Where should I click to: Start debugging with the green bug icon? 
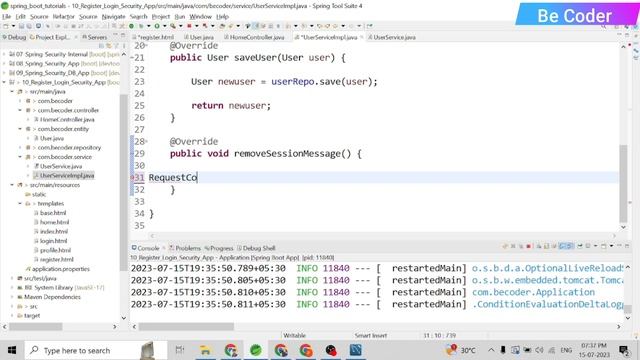(141, 26)
